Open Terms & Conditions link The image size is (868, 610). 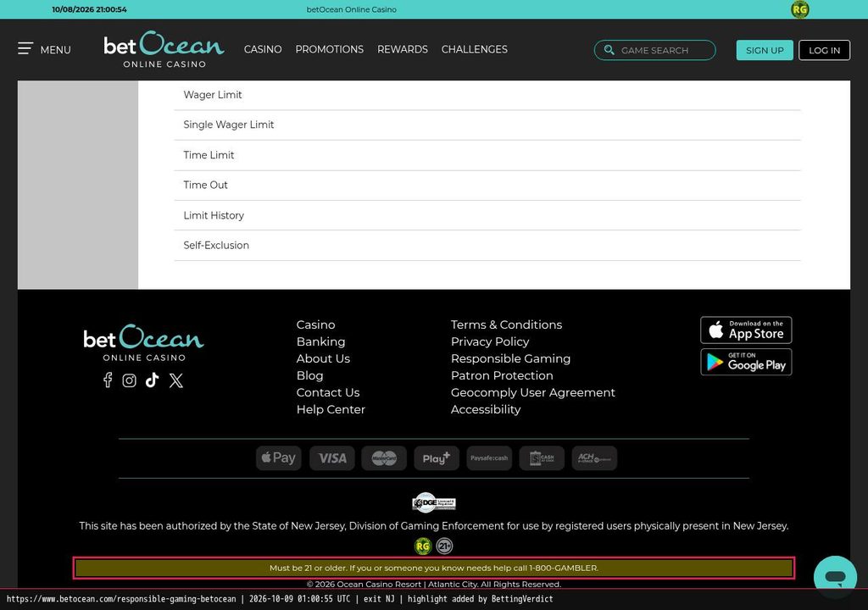(507, 325)
